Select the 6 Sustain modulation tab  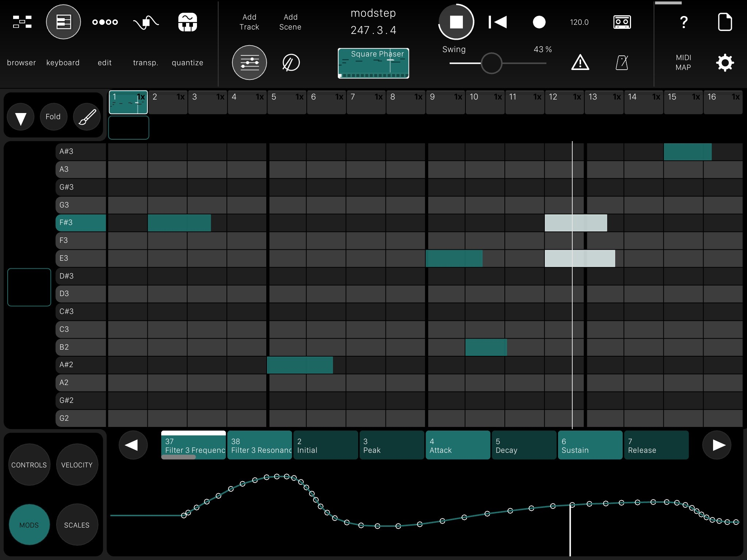(590, 446)
